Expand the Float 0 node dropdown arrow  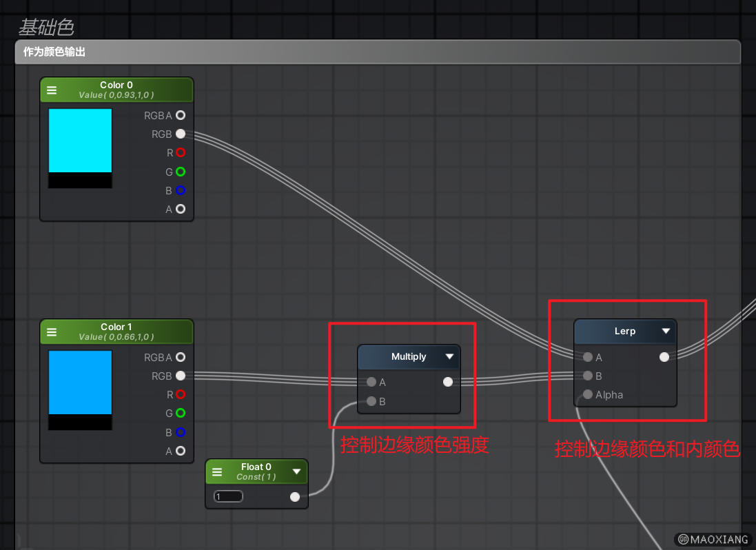click(296, 472)
